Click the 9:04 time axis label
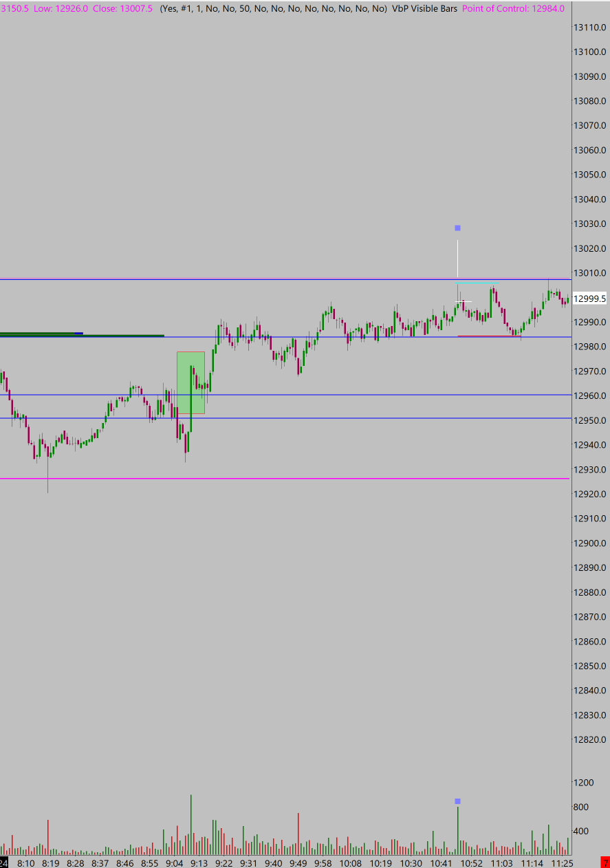 175,862
